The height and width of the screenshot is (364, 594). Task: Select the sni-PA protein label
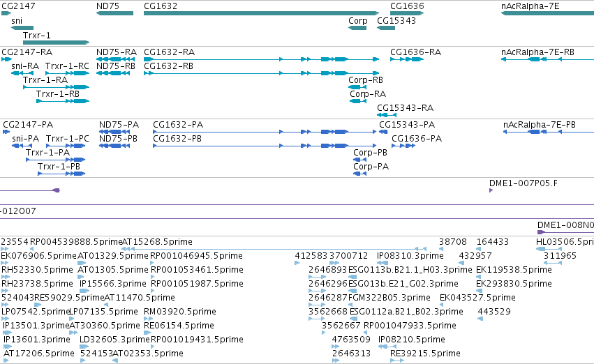pos(25,139)
